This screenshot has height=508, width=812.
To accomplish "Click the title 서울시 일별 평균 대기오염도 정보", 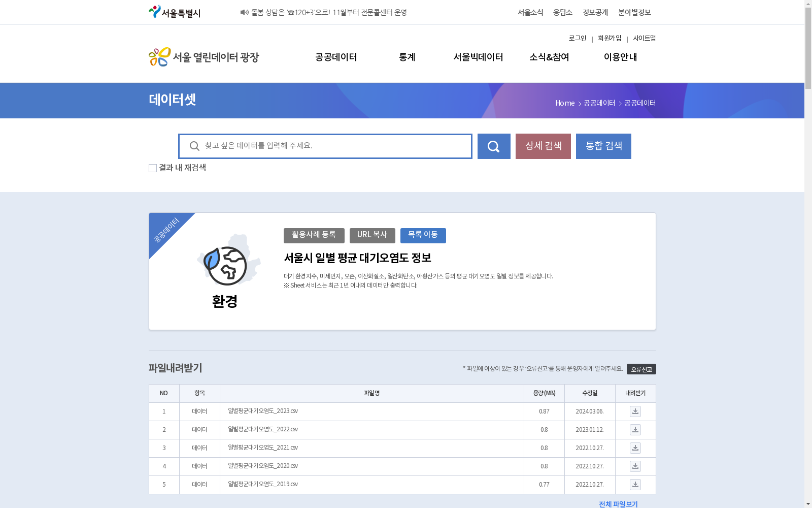I will click(x=357, y=258).
